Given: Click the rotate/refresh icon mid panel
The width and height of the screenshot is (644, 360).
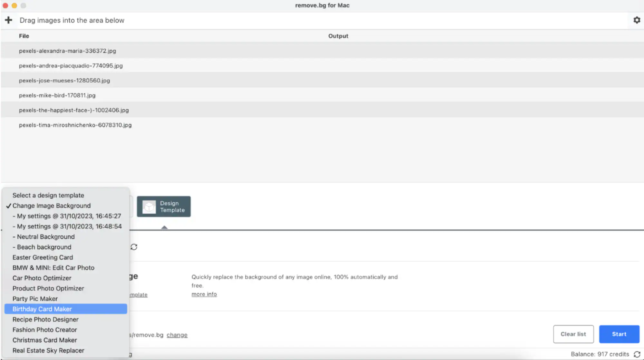Looking at the screenshot, I should point(134,247).
